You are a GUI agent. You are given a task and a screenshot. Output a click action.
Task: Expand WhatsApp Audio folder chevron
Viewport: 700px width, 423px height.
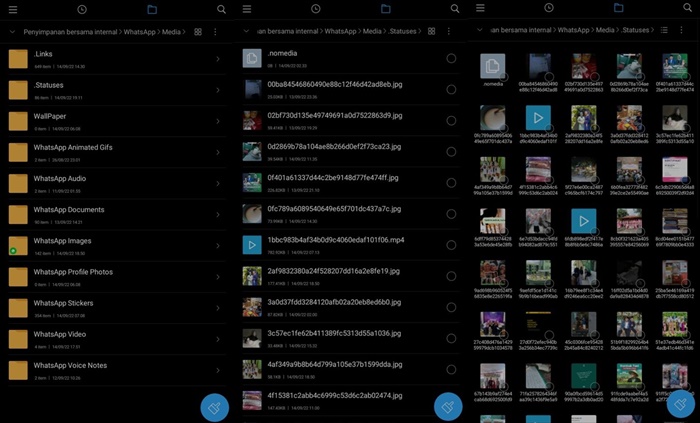218,183
